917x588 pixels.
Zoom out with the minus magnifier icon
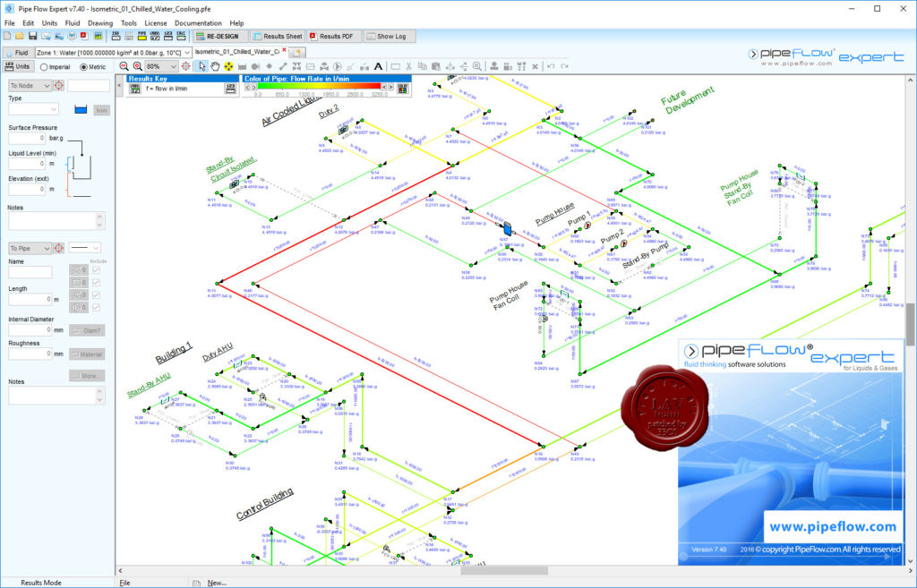124,66
